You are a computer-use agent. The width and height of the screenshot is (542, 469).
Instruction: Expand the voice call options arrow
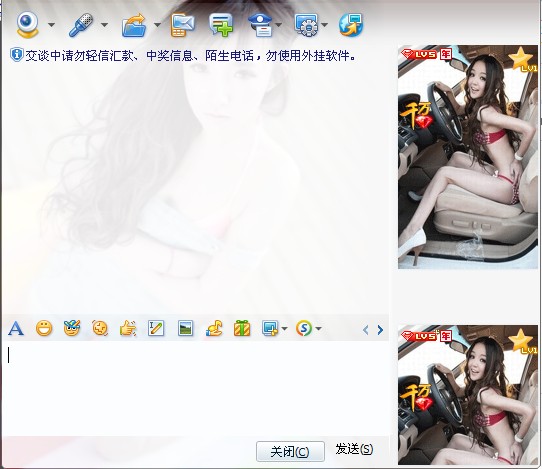[104, 25]
